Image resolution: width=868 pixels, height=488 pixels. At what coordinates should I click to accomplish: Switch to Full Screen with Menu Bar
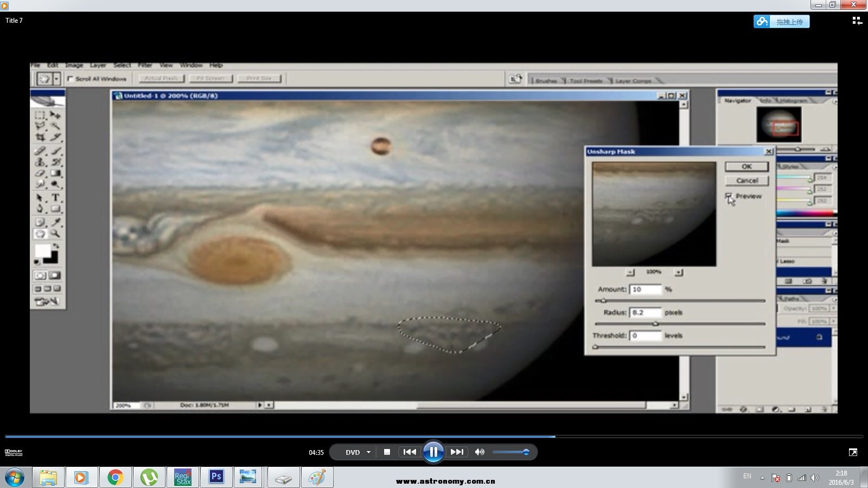(x=47, y=288)
